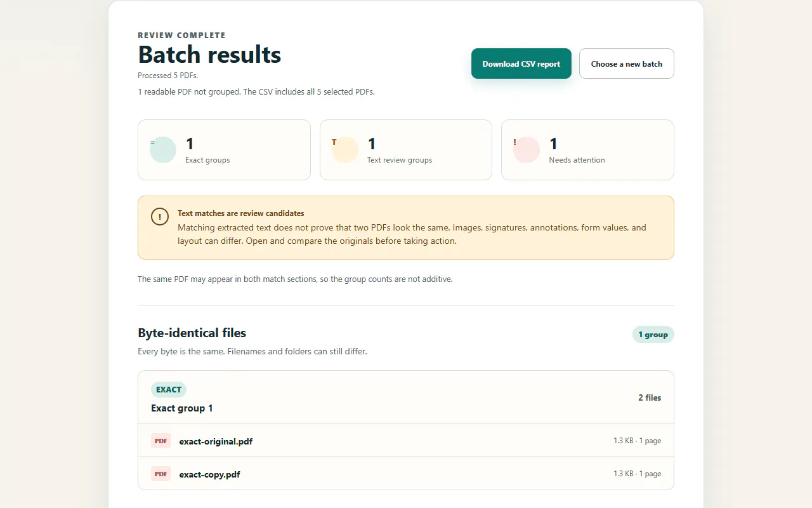The image size is (812, 508).
Task: Choose a new batch
Action: click(627, 63)
